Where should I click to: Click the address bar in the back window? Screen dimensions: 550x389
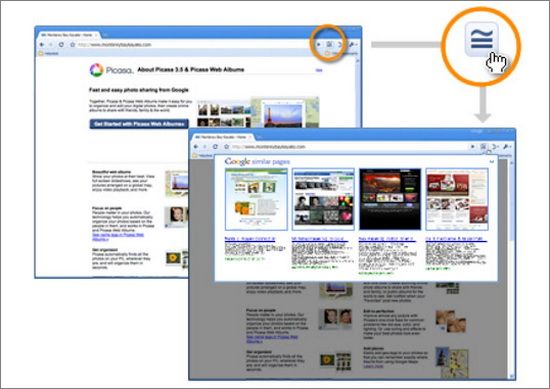pos(195,45)
